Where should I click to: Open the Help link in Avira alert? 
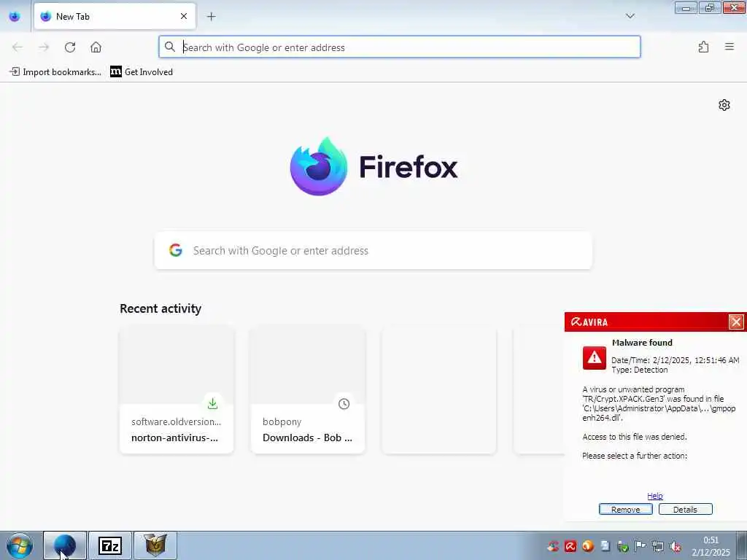[x=655, y=496]
